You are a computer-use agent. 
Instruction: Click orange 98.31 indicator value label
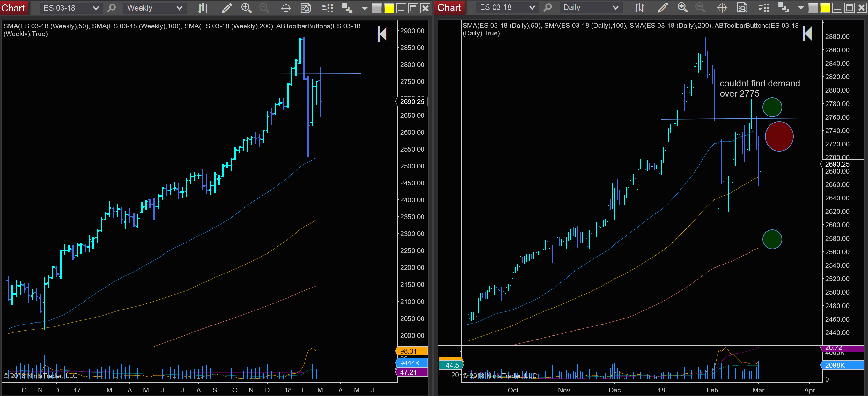tap(411, 351)
